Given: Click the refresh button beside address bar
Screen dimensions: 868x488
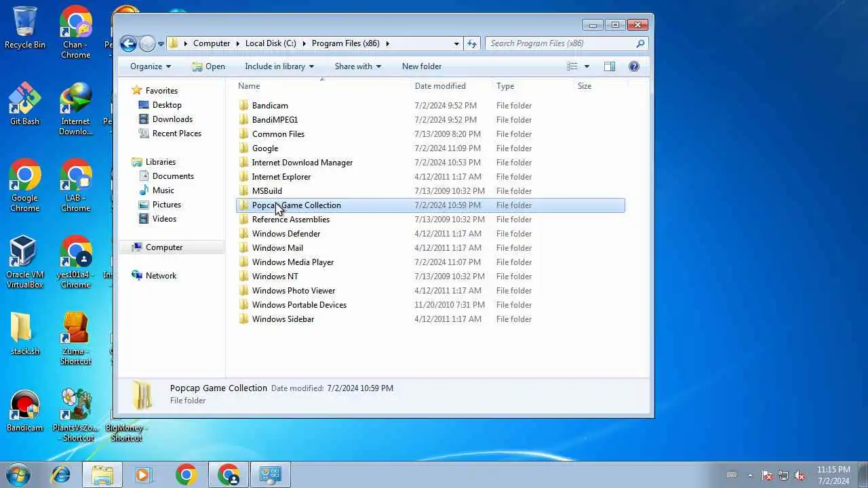Looking at the screenshot, I should 472,43.
